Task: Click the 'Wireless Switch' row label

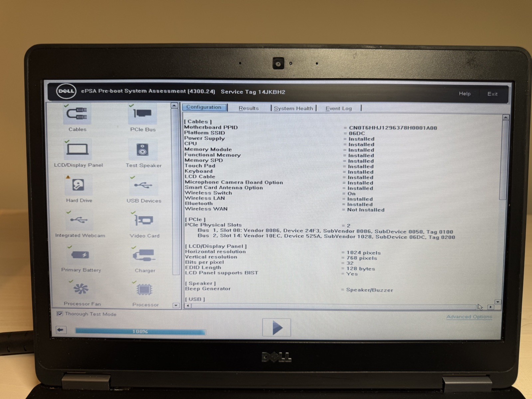Action: [208, 193]
